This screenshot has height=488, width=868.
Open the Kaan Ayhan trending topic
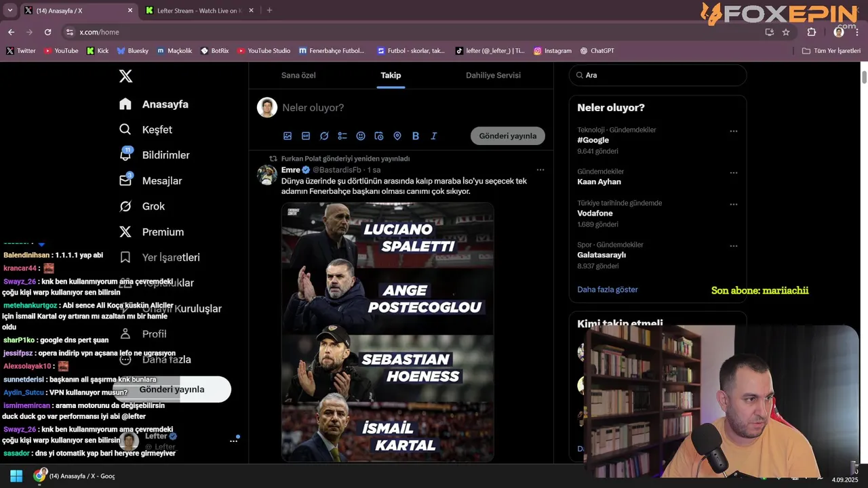(599, 182)
